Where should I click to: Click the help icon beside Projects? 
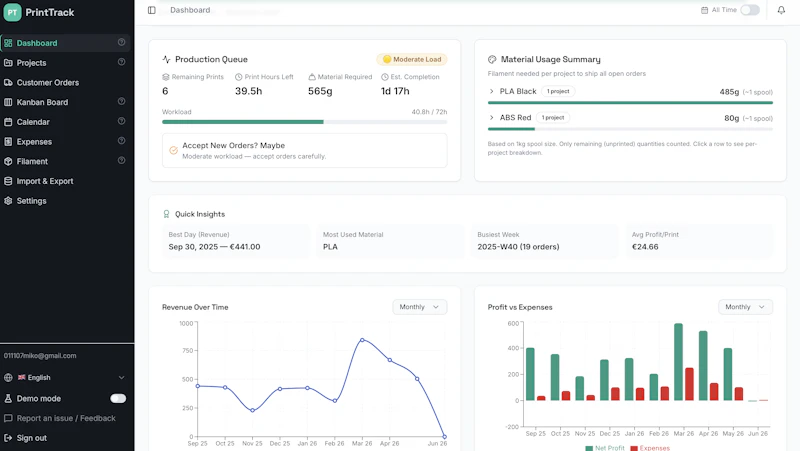pos(121,62)
